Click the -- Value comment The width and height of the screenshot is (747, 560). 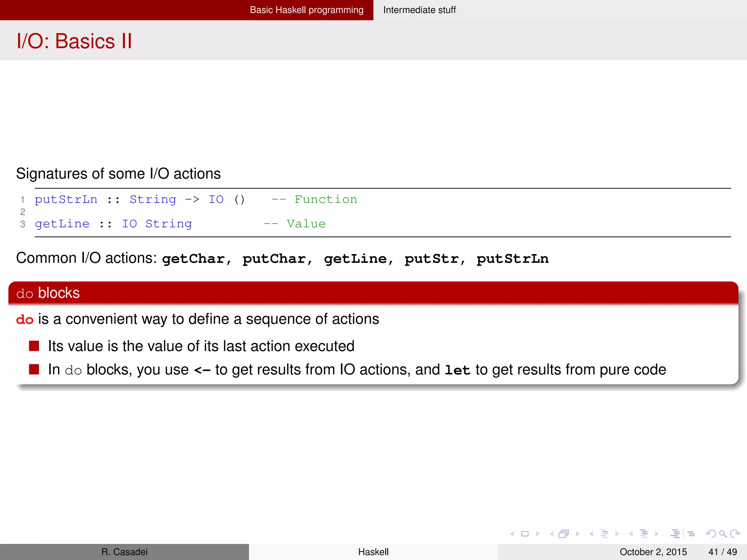point(295,223)
